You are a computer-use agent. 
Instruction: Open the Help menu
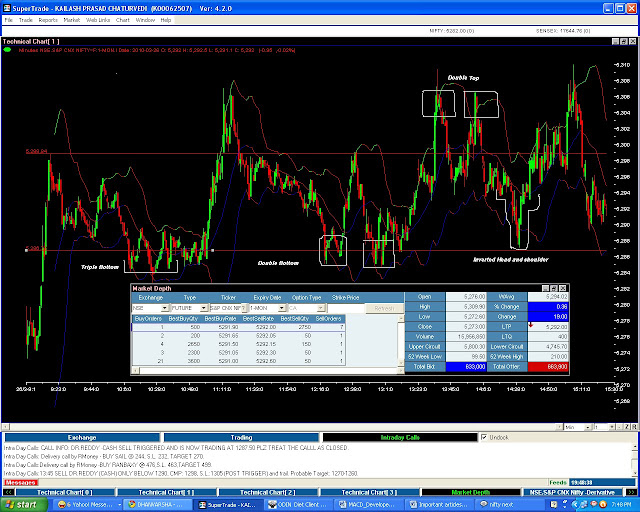(165, 20)
